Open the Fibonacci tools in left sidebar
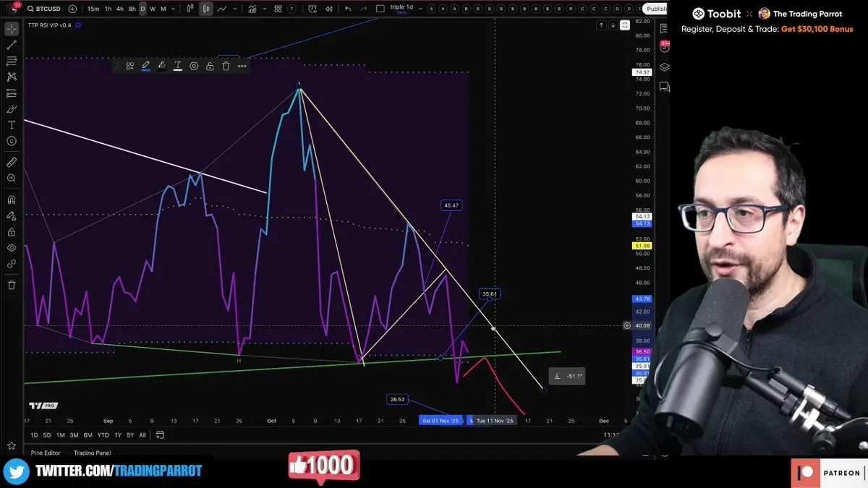This screenshot has height=488, width=868. tap(12, 61)
